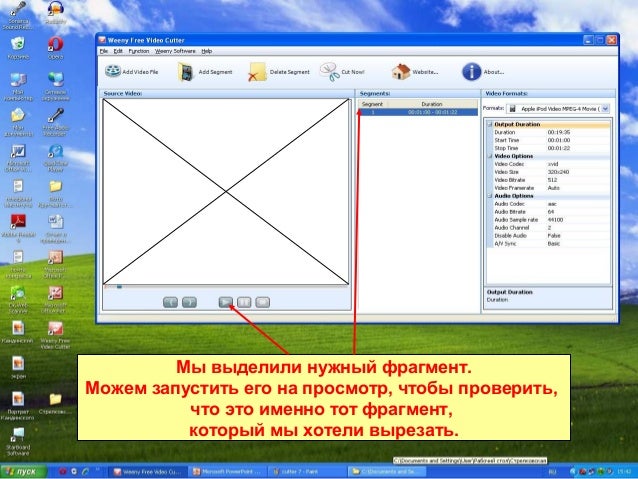
Task: Click the Audio Codec value aac
Action: (x=552, y=204)
